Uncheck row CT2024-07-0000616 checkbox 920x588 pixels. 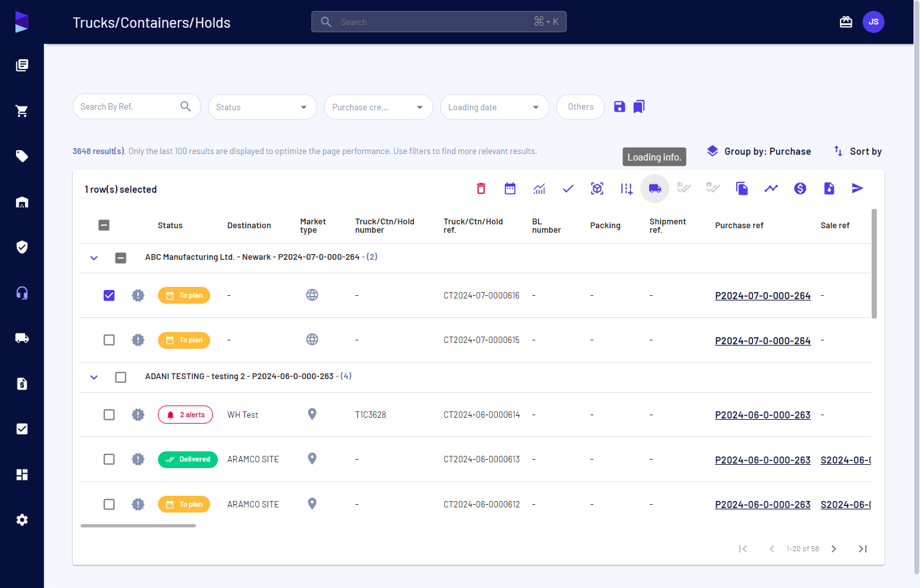coord(109,295)
